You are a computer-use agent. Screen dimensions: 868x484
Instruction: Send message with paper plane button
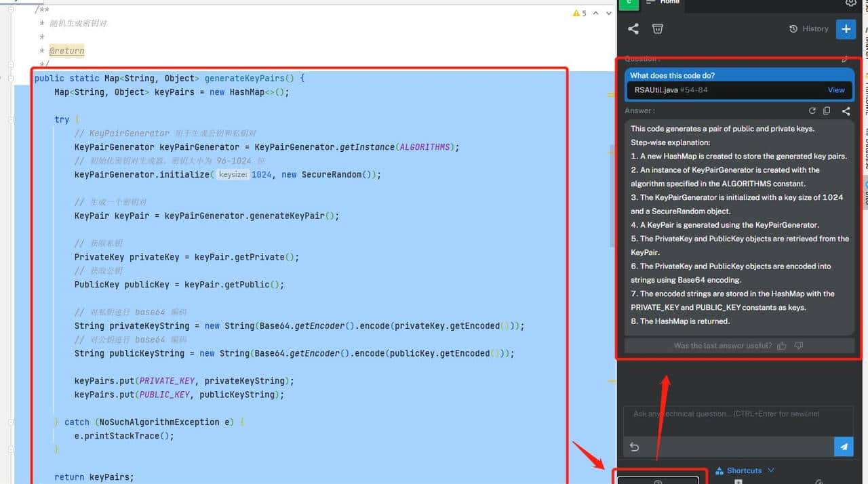coord(844,447)
